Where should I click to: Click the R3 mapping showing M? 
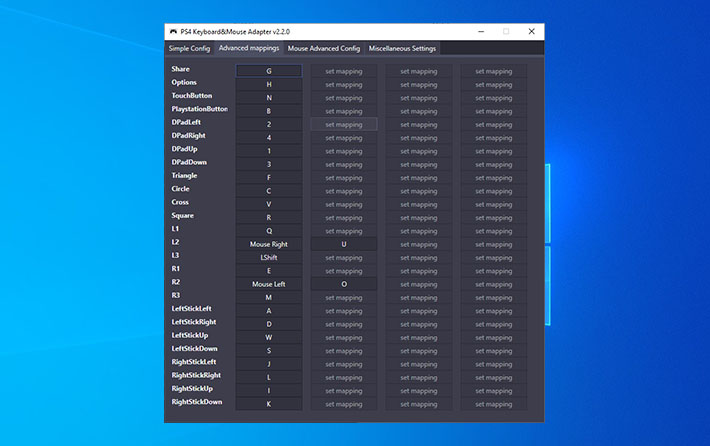tap(269, 297)
